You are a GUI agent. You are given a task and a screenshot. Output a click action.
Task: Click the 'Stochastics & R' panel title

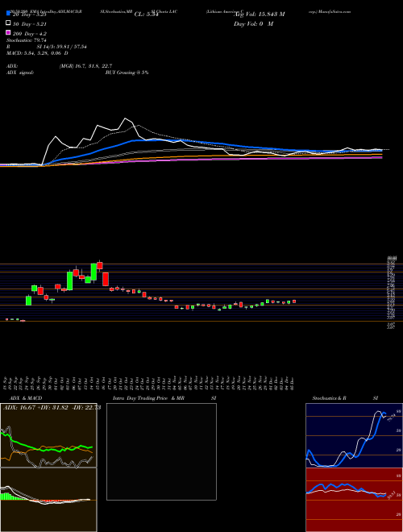[329, 398]
